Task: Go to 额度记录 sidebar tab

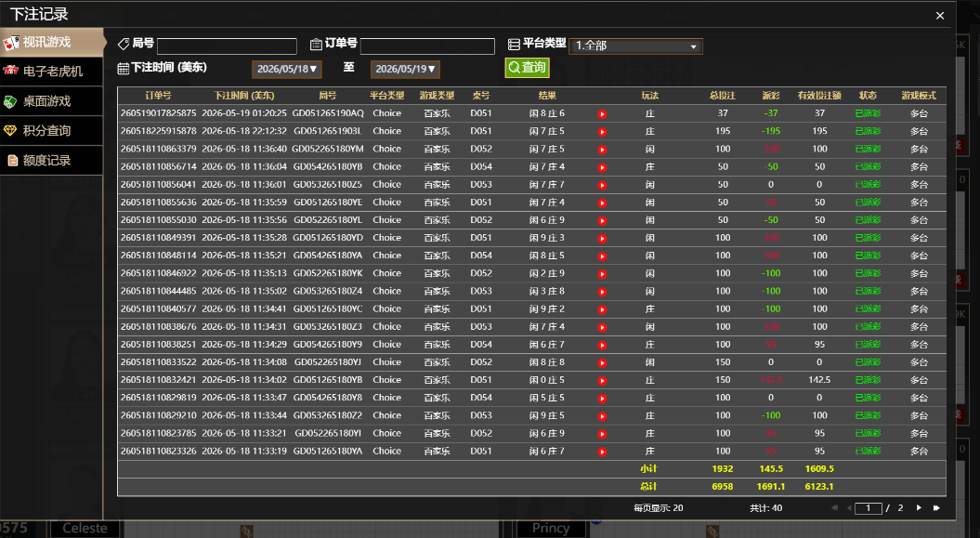Action: tap(51, 161)
